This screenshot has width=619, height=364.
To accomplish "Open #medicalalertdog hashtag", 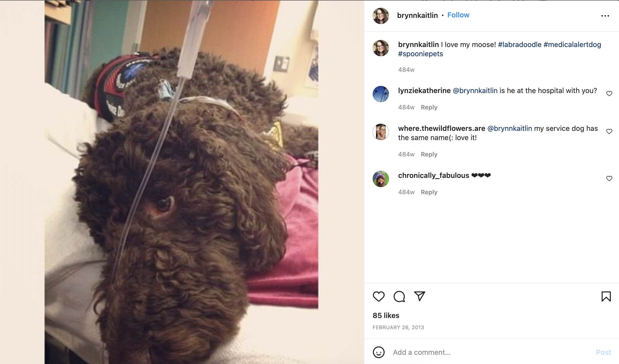I will click(572, 44).
